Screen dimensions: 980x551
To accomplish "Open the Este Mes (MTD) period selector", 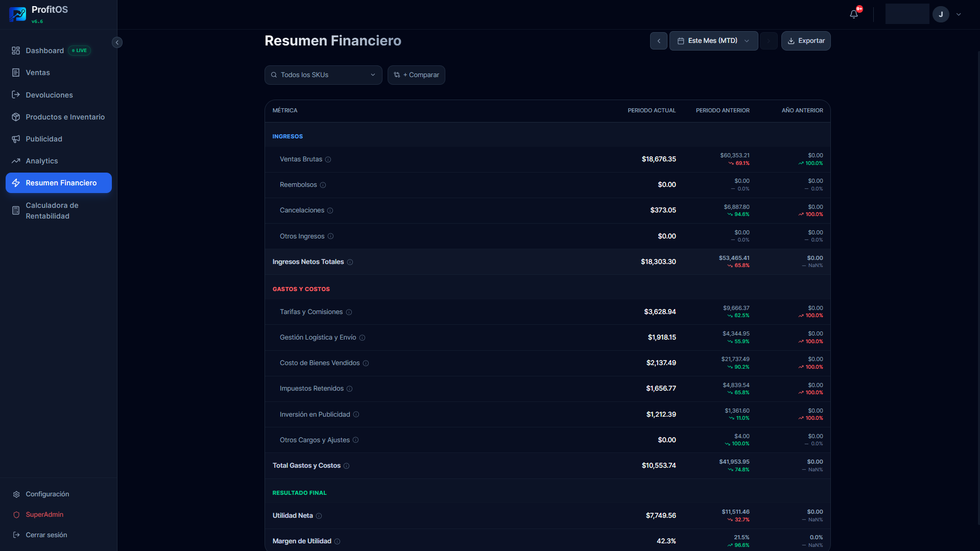I will [x=713, y=41].
